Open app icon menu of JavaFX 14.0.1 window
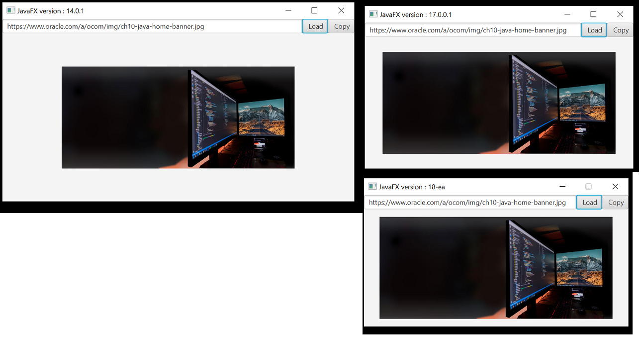This screenshot has height=344, width=644. click(x=10, y=10)
